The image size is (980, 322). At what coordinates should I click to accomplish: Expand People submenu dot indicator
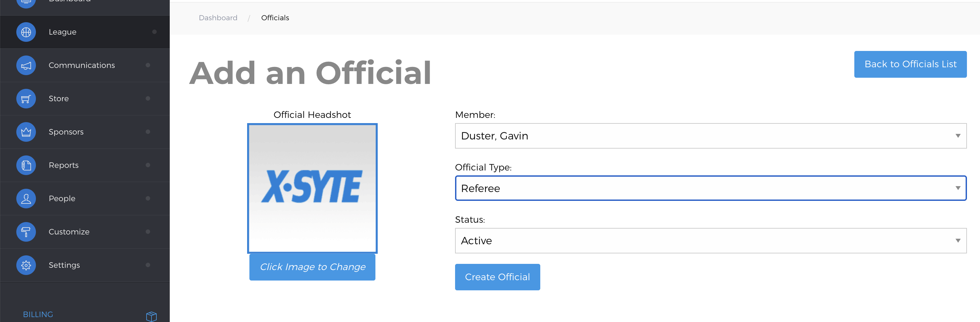148,198
